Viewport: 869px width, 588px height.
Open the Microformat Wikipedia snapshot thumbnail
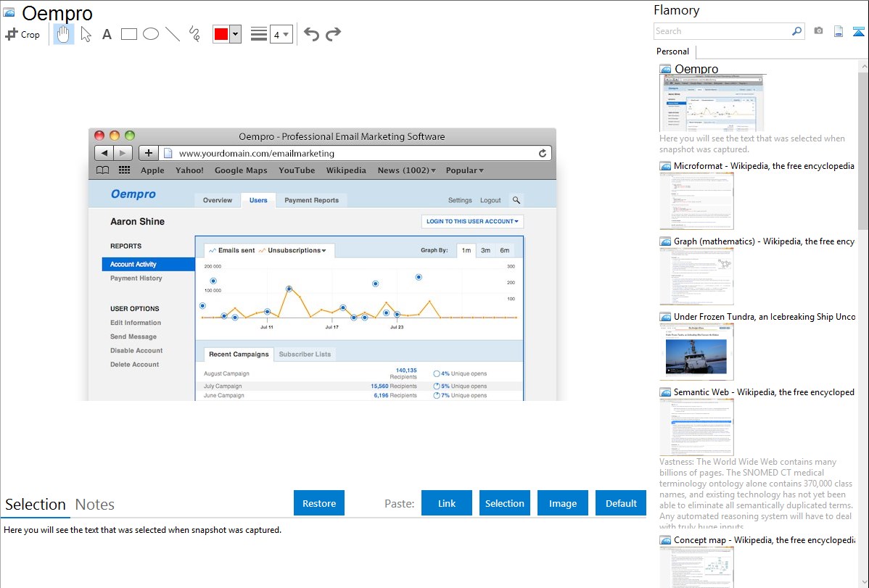pyautogui.click(x=696, y=201)
